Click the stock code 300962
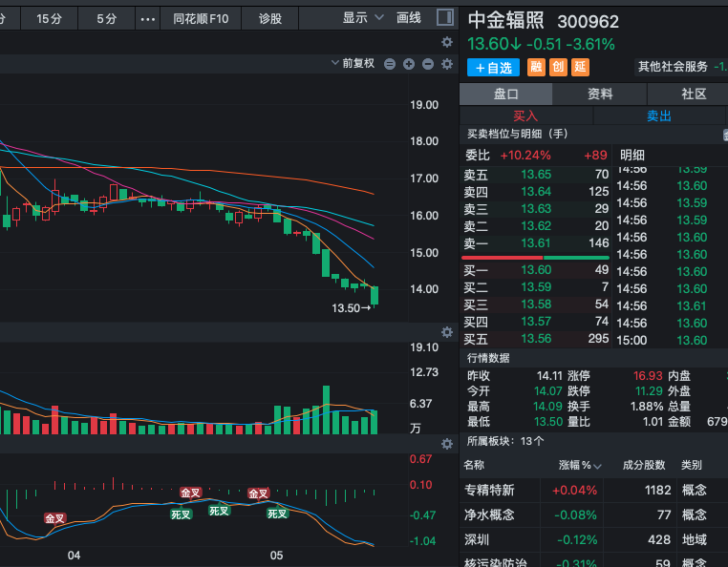Viewport: 728px width, 567px height. tap(588, 22)
